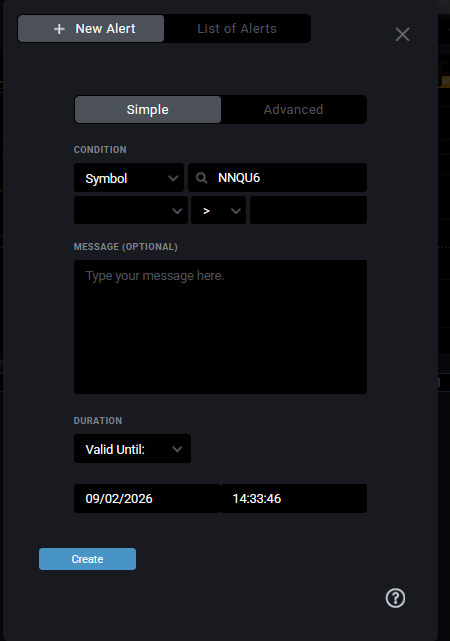Viewport: 450px width, 641px height.
Task: Open the greater-than operator dropdown
Action: 218,210
